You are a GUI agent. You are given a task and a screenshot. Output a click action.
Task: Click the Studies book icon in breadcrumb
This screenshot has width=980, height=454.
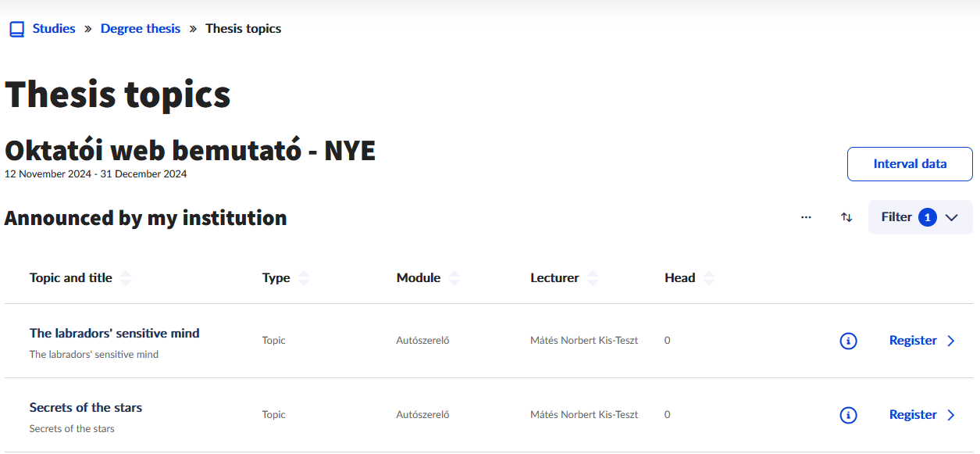[16, 29]
